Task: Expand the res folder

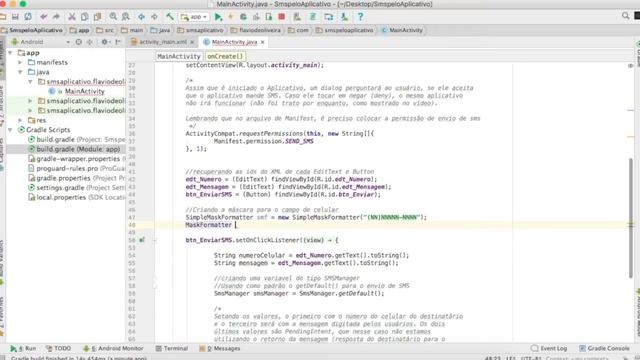Action: [x=20, y=120]
